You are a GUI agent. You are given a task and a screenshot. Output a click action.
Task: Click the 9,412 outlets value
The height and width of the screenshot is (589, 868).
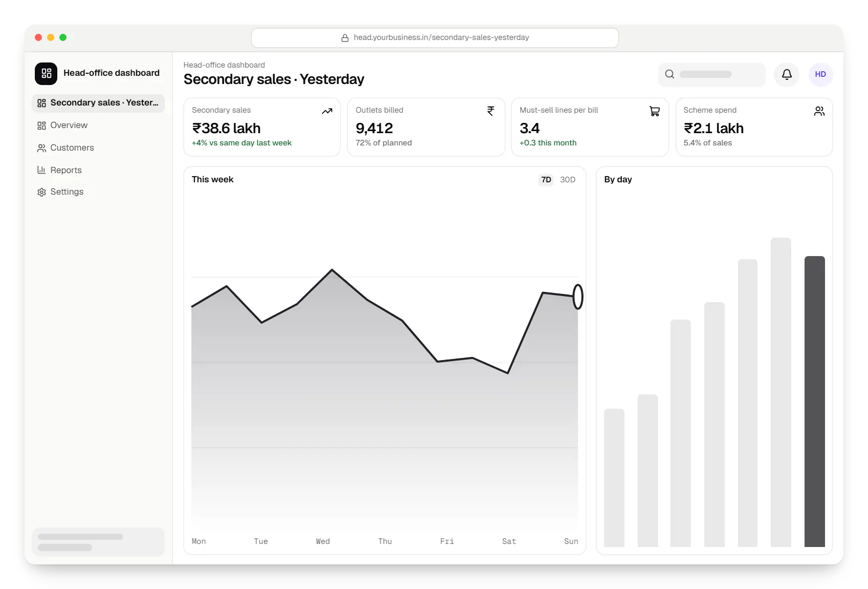click(x=374, y=128)
